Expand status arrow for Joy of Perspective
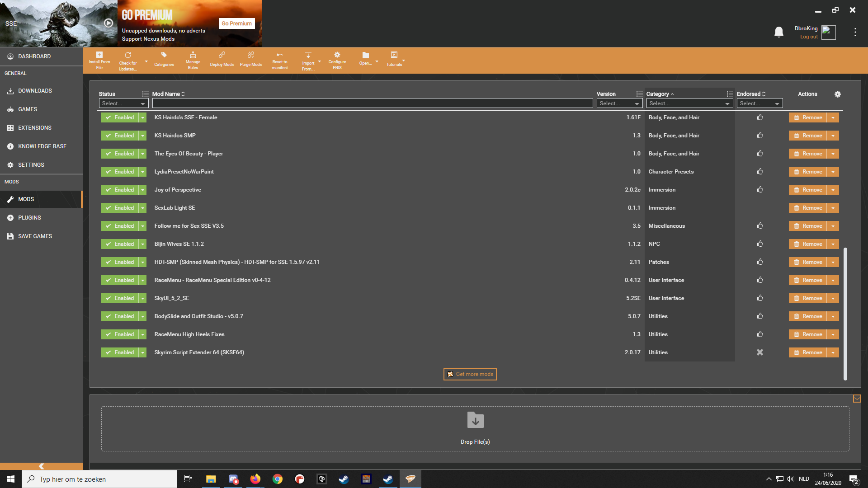This screenshot has height=488, width=868. pos(143,190)
